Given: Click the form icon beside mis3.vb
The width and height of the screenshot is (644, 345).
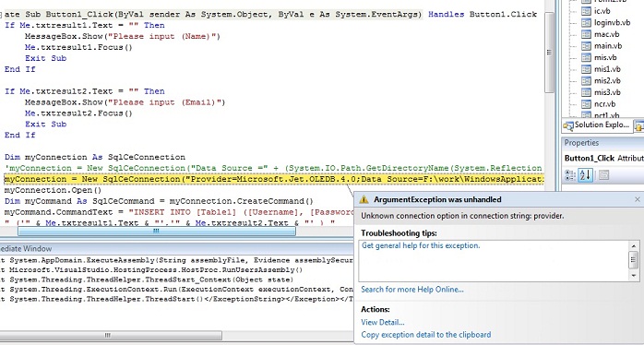Looking at the screenshot, I should 587,92.
